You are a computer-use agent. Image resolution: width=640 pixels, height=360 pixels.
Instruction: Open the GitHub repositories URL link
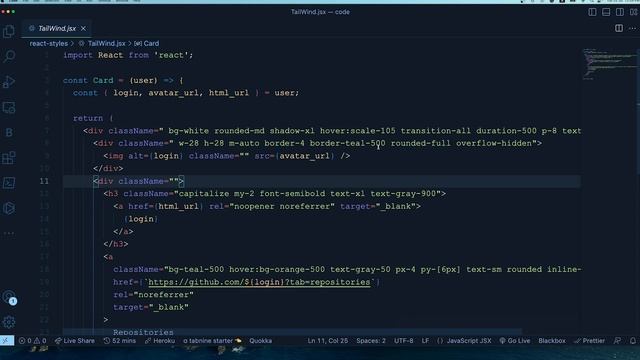[259, 282]
